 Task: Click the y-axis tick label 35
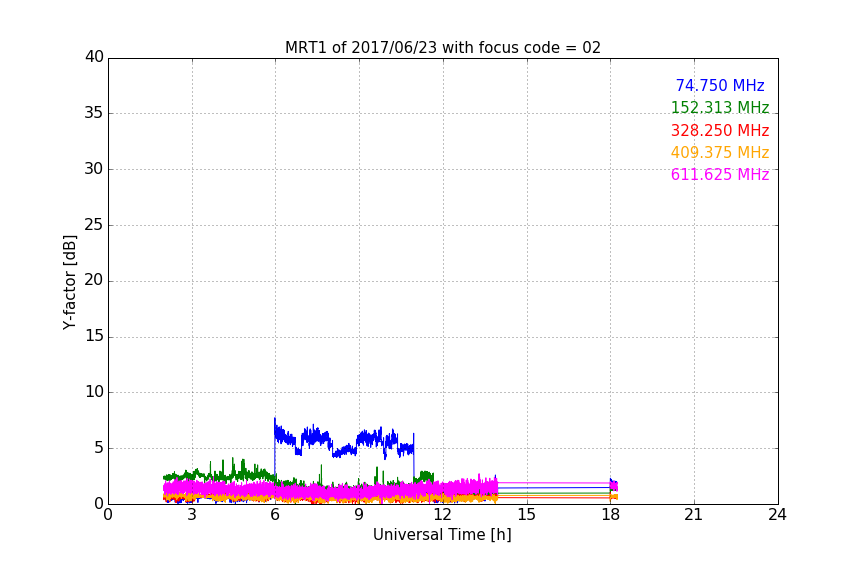[x=94, y=113]
